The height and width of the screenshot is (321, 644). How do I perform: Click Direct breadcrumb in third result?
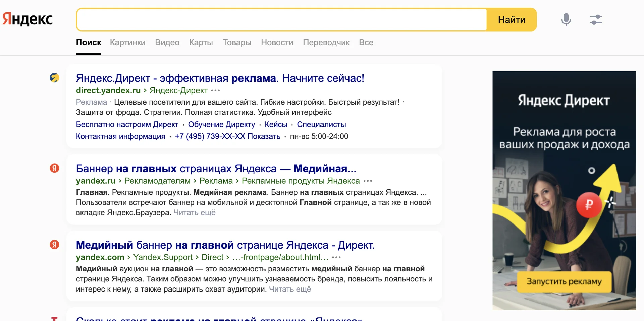(x=212, y=257)
